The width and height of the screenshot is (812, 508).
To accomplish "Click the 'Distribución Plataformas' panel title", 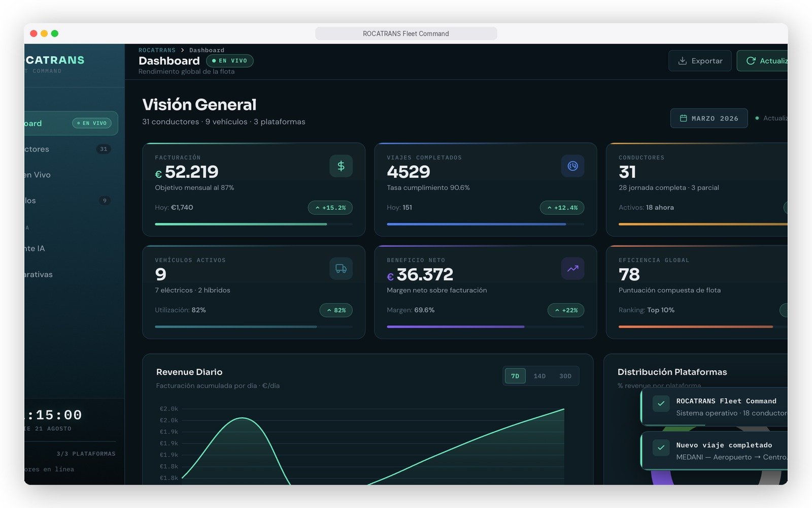I will tap(672, 372).
